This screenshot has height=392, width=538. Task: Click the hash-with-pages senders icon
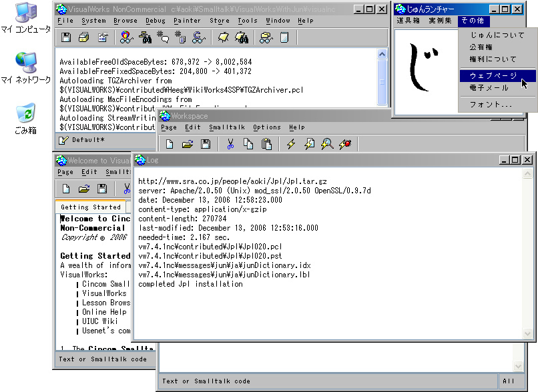click(x=180, y=37)
